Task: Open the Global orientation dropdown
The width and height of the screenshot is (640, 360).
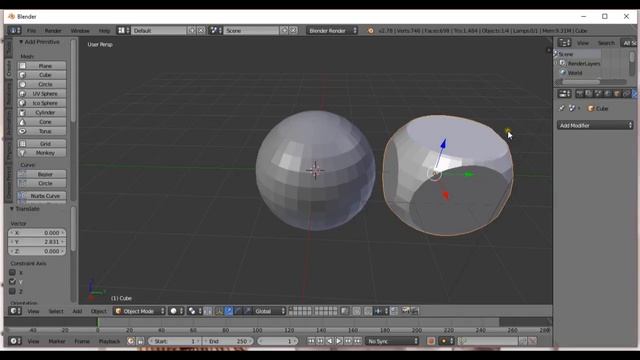Action: pos(269,311)
